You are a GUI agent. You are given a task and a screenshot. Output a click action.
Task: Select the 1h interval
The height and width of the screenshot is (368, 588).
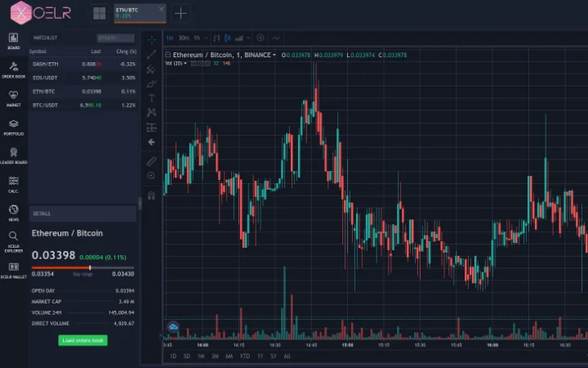pos(197,38)
